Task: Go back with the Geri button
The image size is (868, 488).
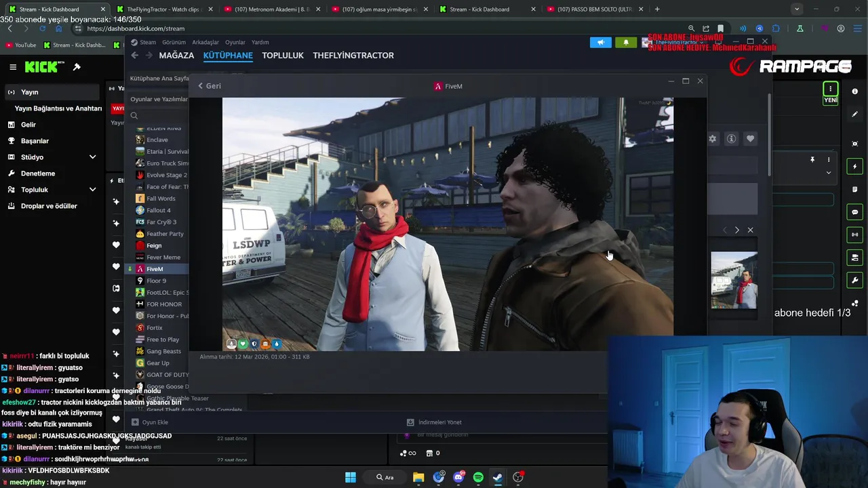Action: click(210, 86)
